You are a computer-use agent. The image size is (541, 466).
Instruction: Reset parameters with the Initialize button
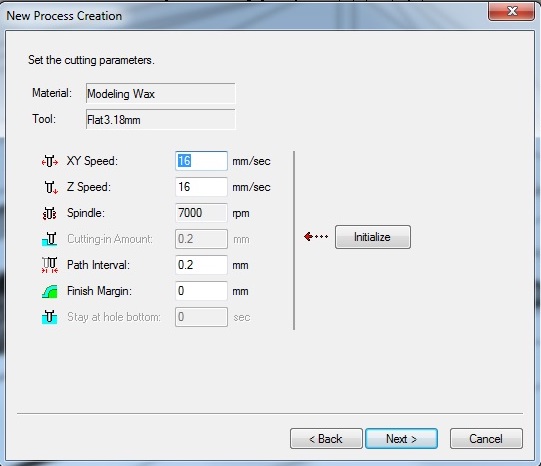373,237
